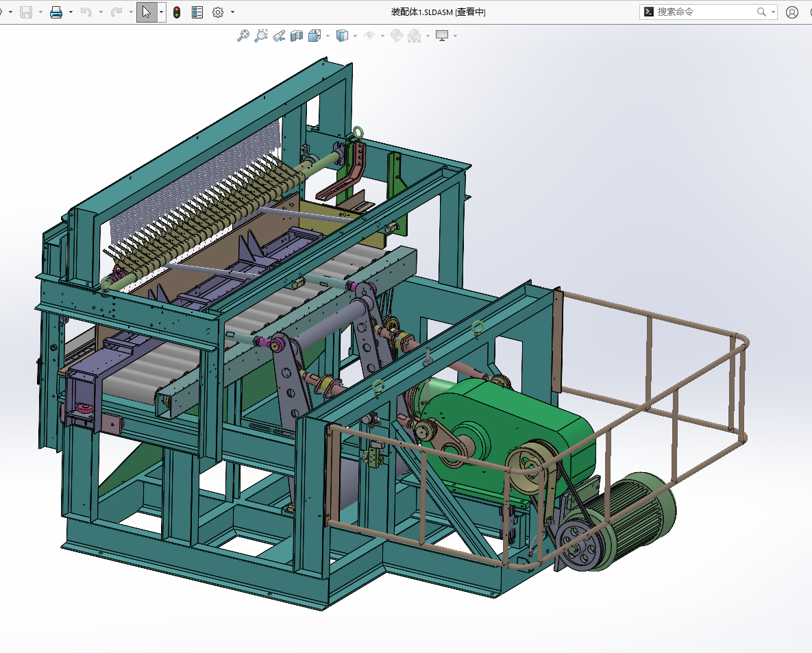Expand the View Orientation dropdown arrow
The width and height of the screenshot is (812, 653).
pyautogui.click(x=328, y=36)
